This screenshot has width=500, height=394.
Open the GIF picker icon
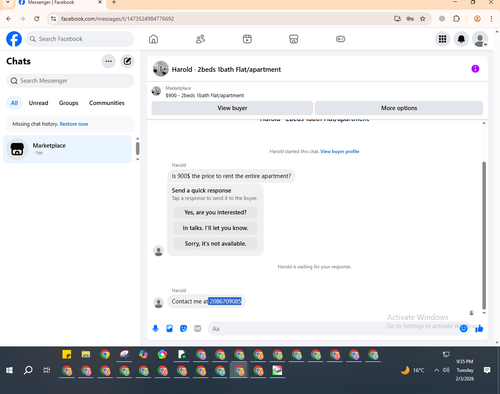[x=197, y=329]
